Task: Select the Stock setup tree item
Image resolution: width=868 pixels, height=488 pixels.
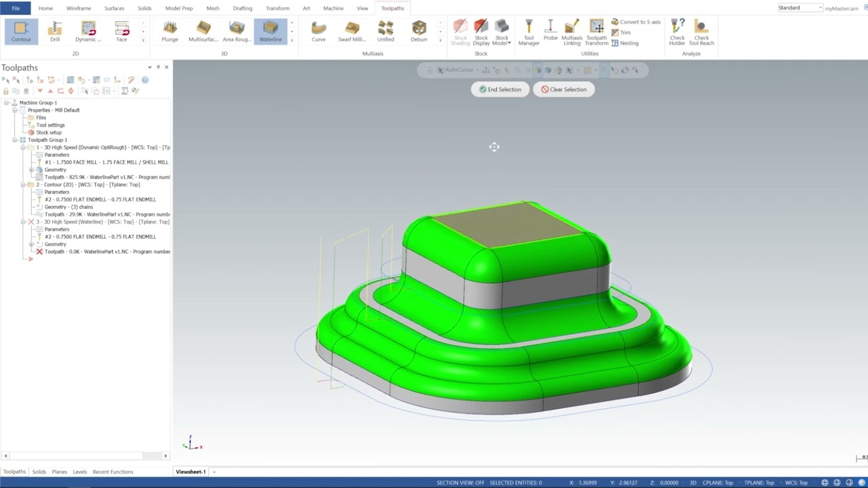Action: 45,132
